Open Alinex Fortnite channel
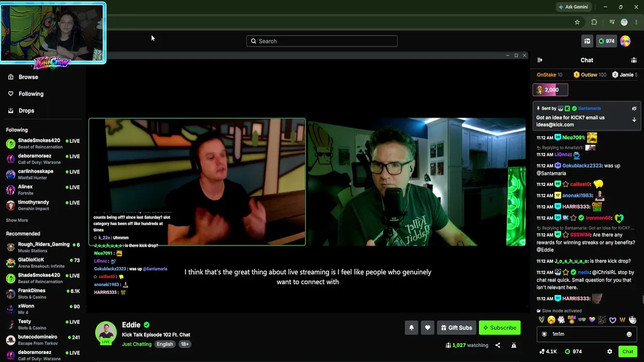644x362 pixels. [x=43, y=190]
